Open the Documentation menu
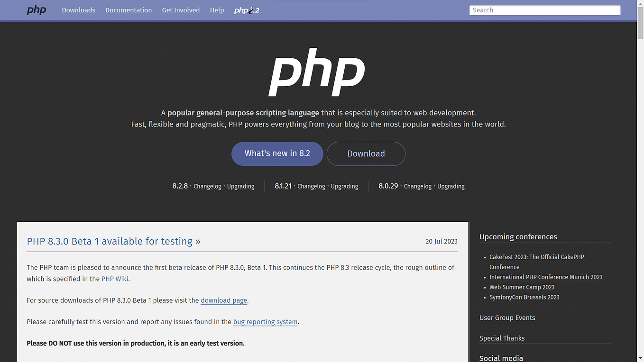This screenshot has width=644, height=362. 128,10
